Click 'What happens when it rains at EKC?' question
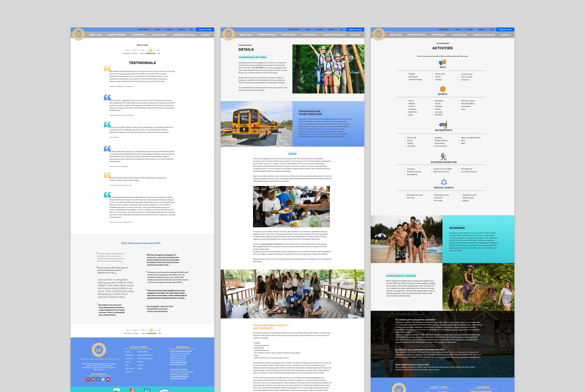The width and height of the screenshot is (585, 392). (412, 365)
